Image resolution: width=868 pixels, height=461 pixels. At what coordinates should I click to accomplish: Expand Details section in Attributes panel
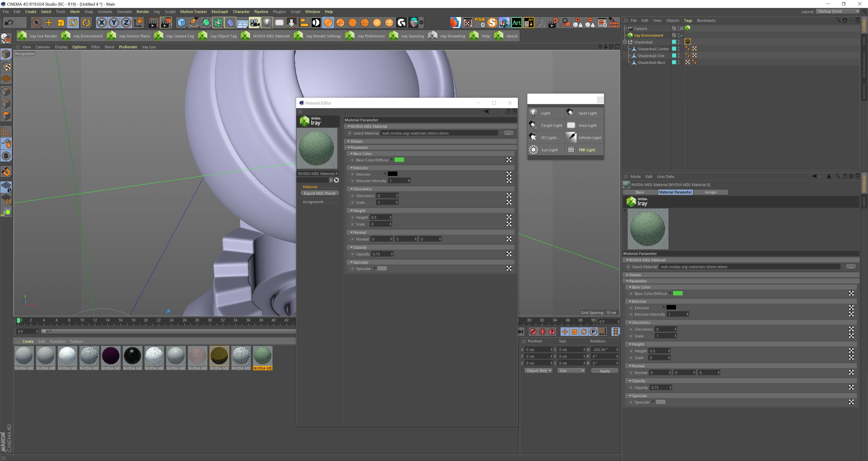(627, 275)
